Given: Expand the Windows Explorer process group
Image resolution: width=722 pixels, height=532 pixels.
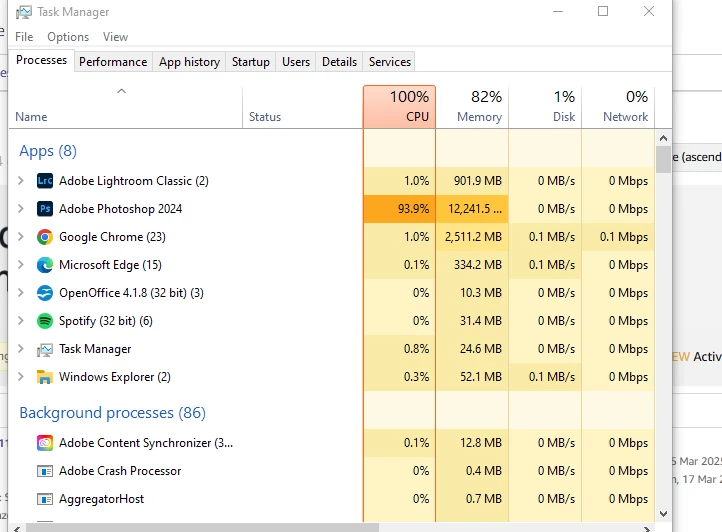Looking at the screenshot, I should click(x=21, y=377).
